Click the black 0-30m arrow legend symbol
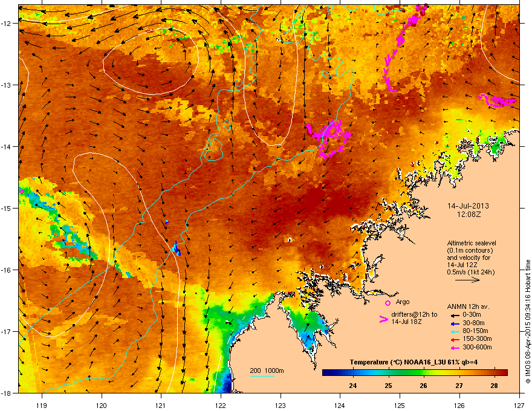532x411 pixels. click(455, 315)
